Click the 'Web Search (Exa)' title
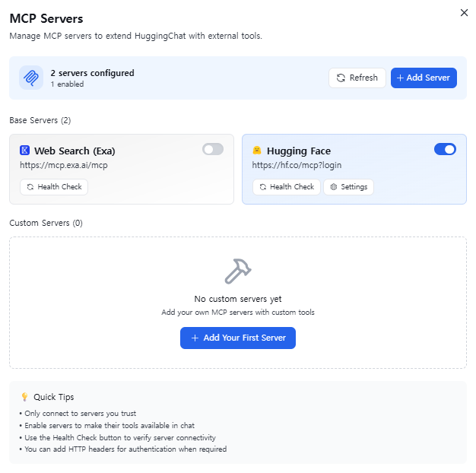Image resolution: width=476 pixels, height=473 pixels. (75, 151)
